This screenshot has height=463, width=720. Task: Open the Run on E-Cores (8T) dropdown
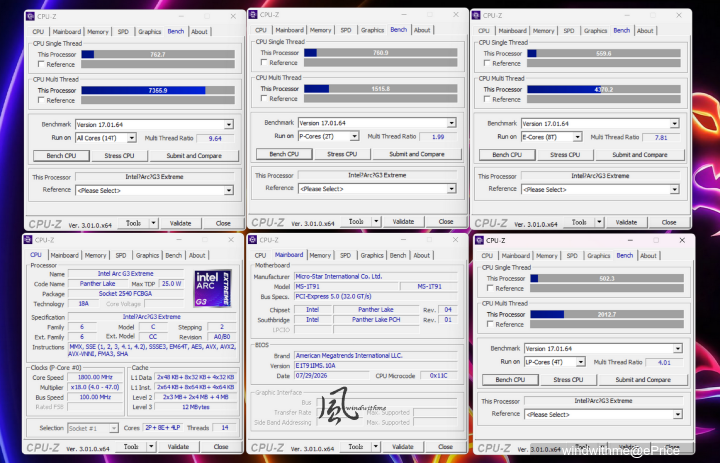[578, 137]
